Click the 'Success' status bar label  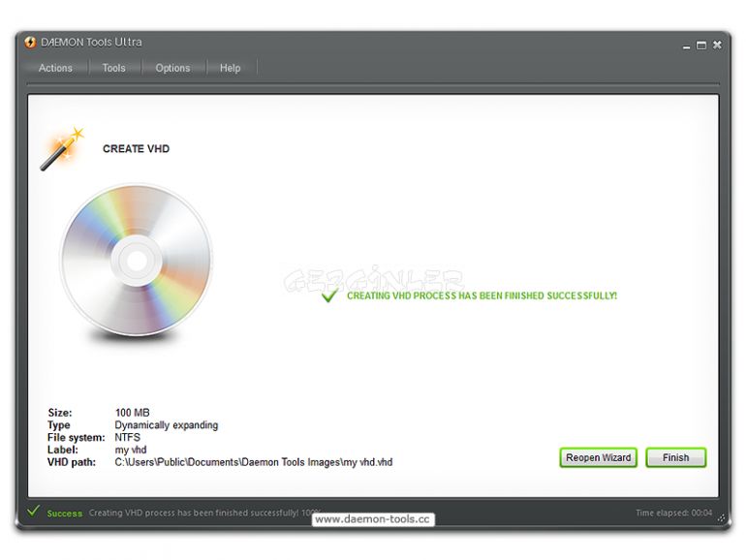tap(65, 513)
